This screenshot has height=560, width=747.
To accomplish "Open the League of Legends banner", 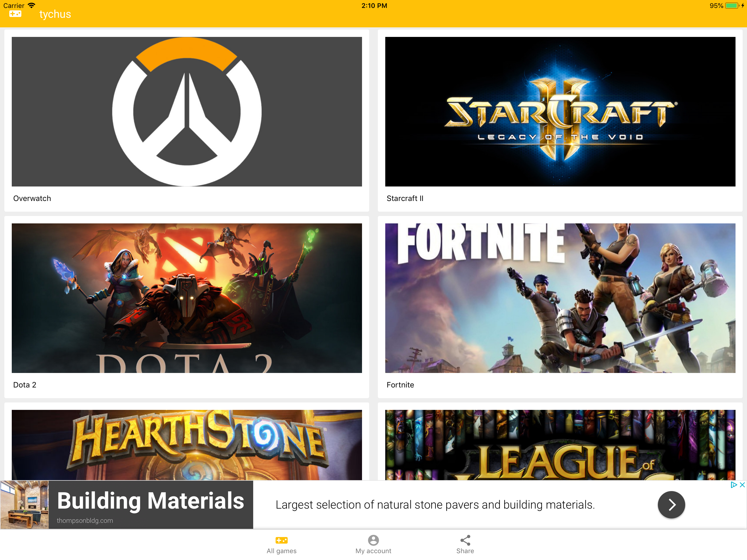I will click(560, 445).
